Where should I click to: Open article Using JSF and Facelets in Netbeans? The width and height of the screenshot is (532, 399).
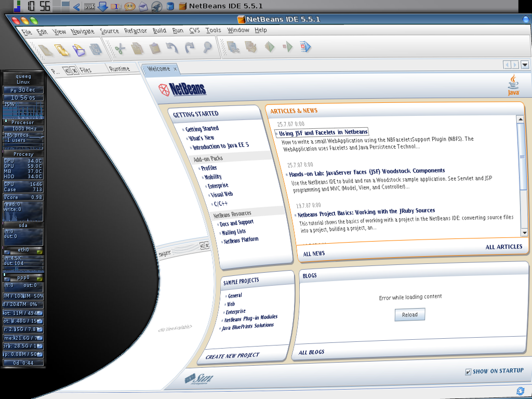323,132
